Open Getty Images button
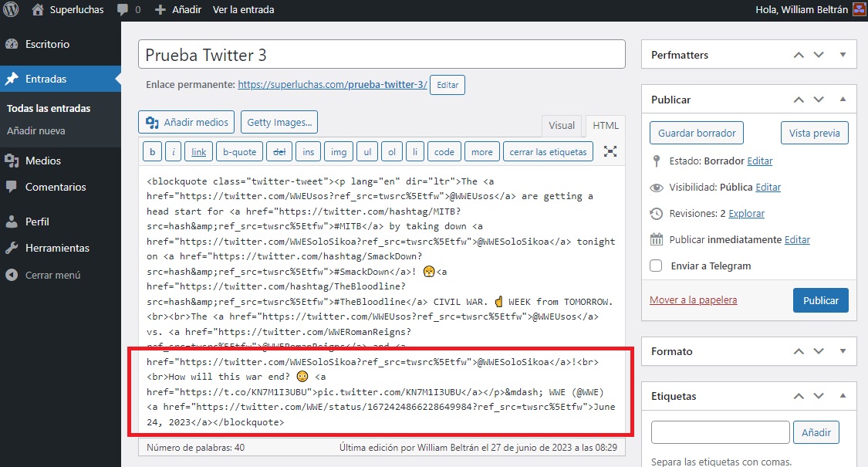868x467 pixels. coord(279,123)
